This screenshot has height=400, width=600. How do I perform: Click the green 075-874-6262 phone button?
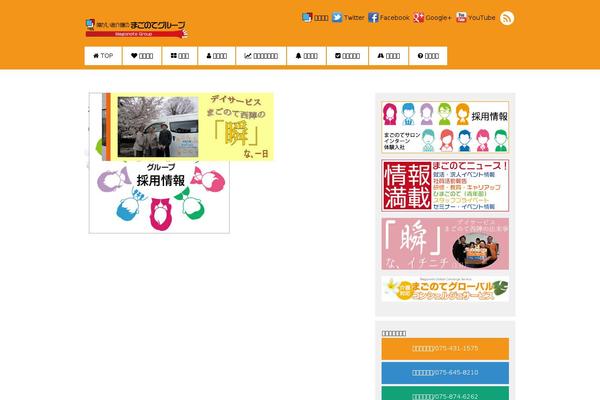pyautogui.click(x=445, y=393)
